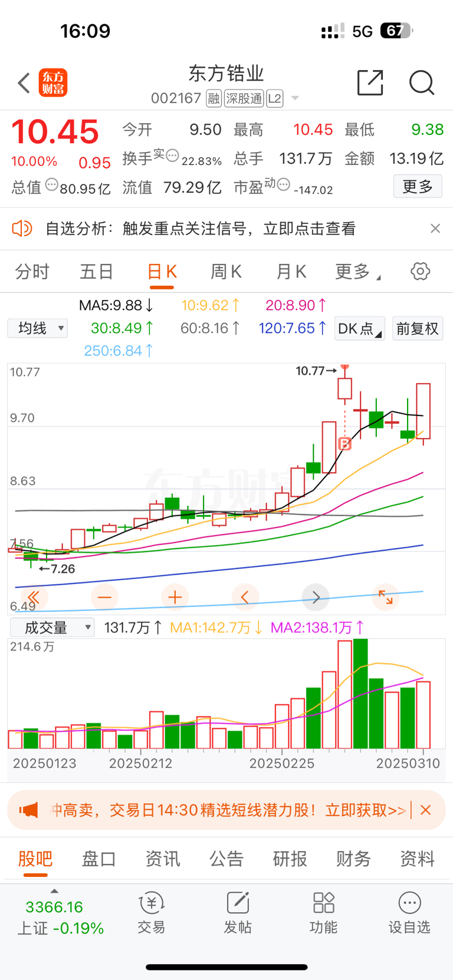
Task: Open chart settings gear icon
Action: (420, 272)
